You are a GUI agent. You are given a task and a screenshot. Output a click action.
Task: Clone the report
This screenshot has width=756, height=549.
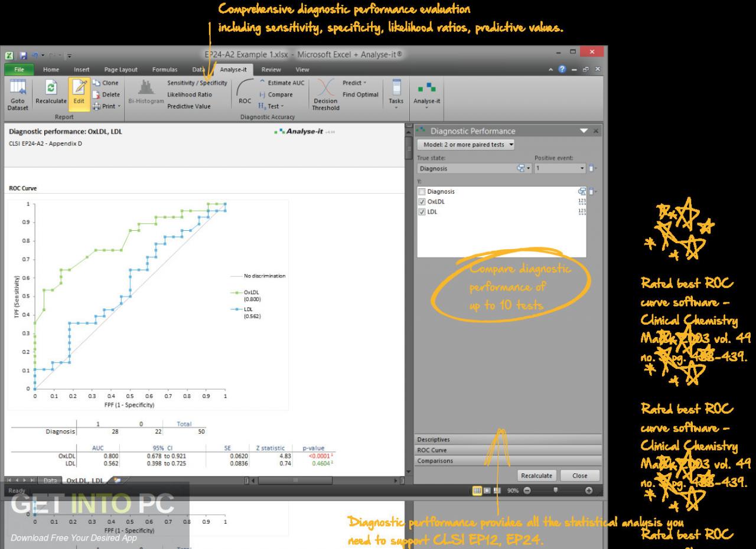106,83
